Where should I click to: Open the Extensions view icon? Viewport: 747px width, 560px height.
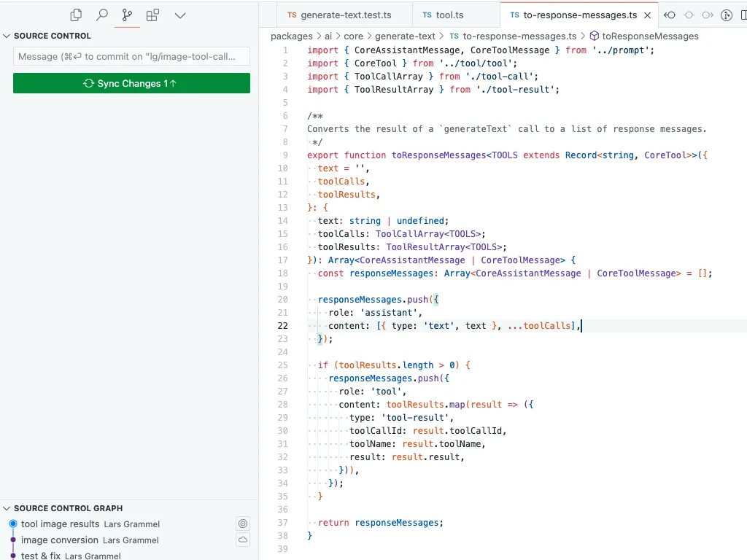pyautogui.click(x=152, y=15)
